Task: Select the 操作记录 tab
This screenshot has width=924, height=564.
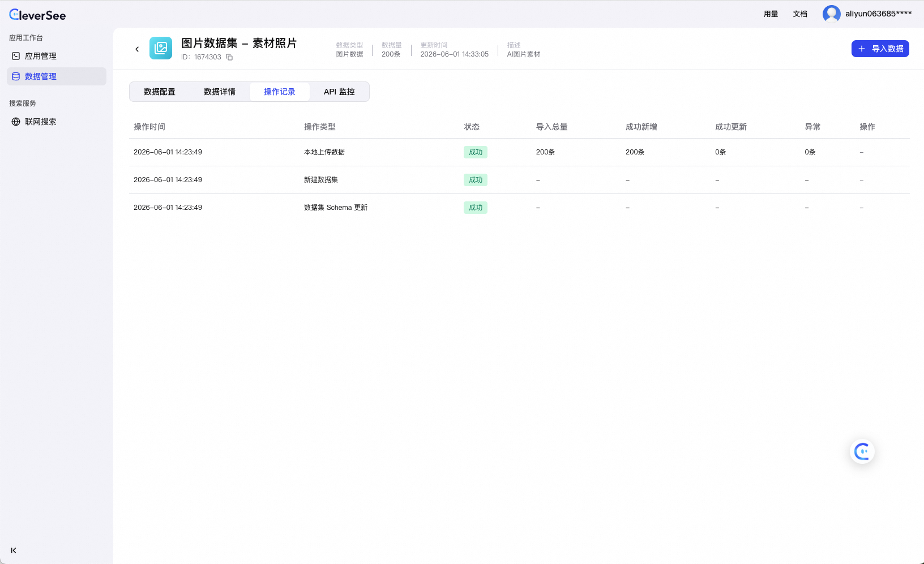Action: point(280,92)
